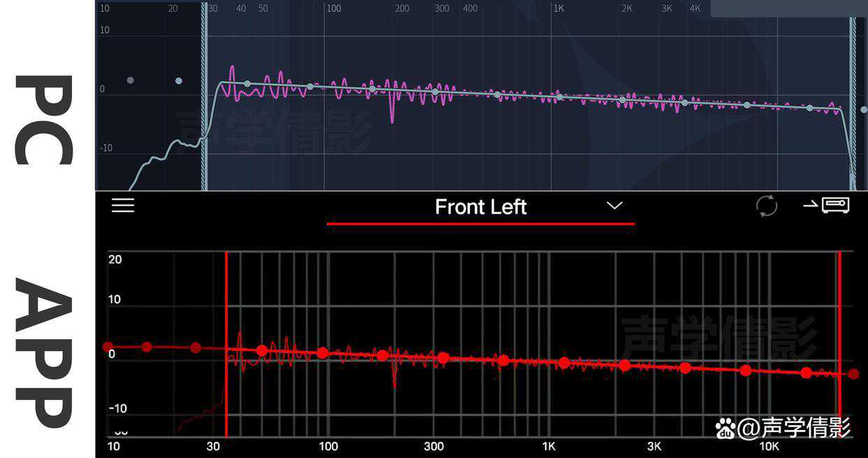Pick red curve point nearest 300 Hz

[443, 358]
